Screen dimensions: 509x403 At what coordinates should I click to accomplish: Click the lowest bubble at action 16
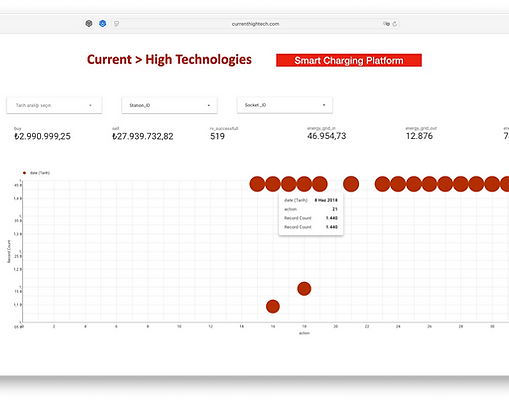pos(273,306)
